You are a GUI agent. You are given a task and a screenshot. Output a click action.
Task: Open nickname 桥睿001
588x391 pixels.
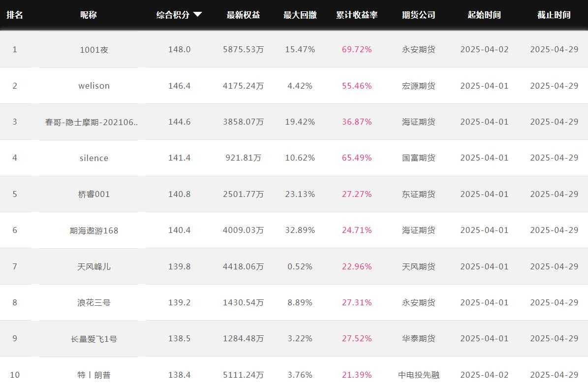click(x=94, y=195)
